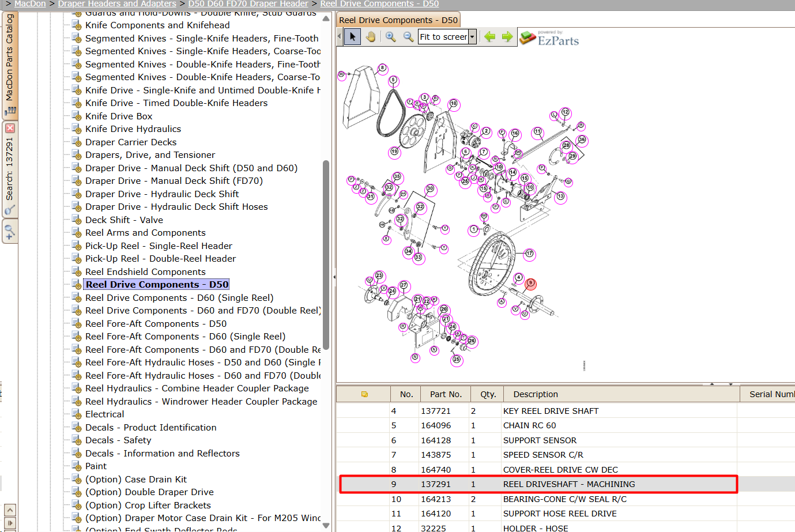795x532 pixels.
Task: Go to next diagram with green right arrow
Action: [507, 37]
